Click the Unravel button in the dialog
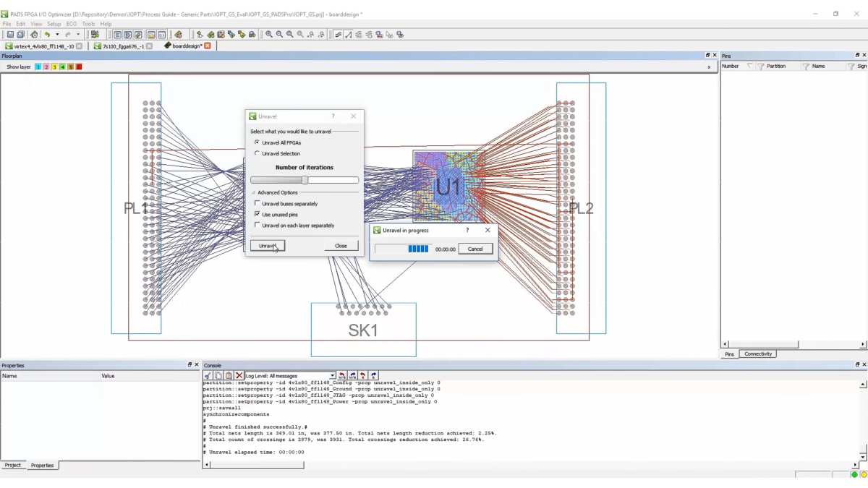This screenshot has width=868, height=488. (x=268, y=246)
